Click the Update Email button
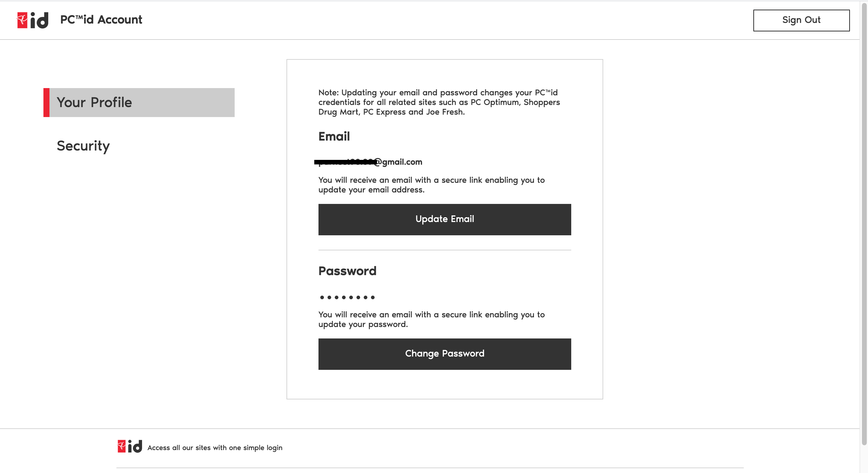 tap(445, 219)
